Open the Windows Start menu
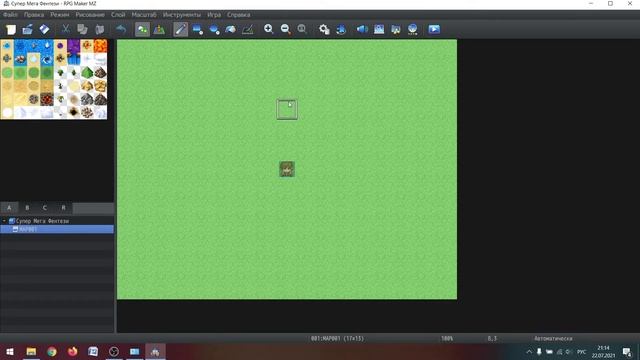640x360 pixels. click(x=10, y=351)
